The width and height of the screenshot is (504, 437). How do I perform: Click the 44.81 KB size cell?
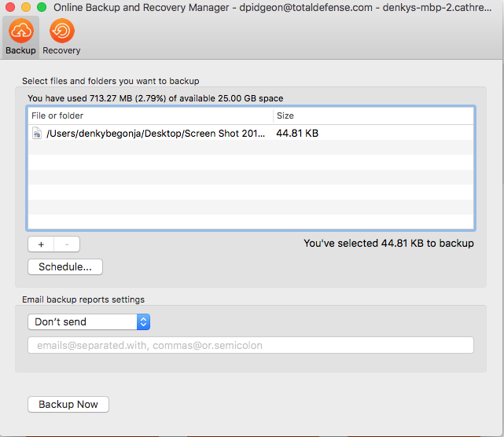(297, 133)
